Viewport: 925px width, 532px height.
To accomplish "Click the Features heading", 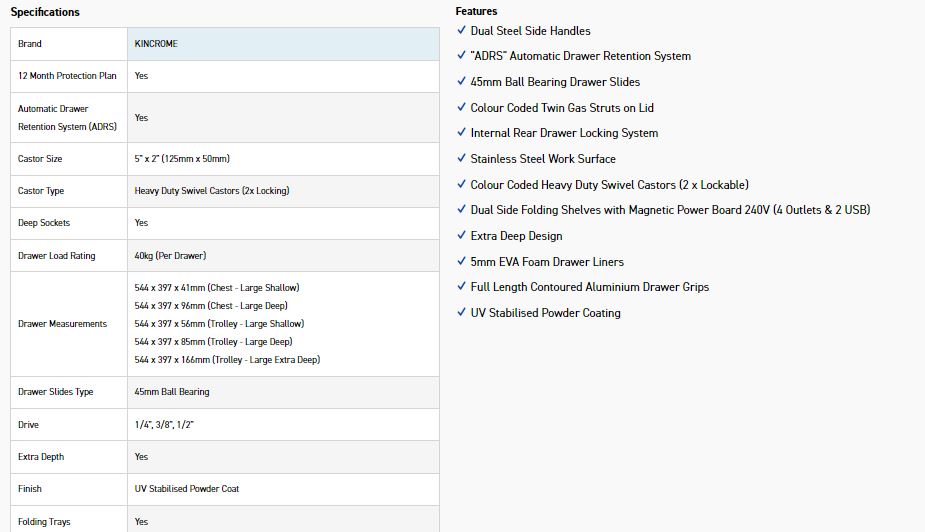I will pyautogui.click(x=476, y=12).
